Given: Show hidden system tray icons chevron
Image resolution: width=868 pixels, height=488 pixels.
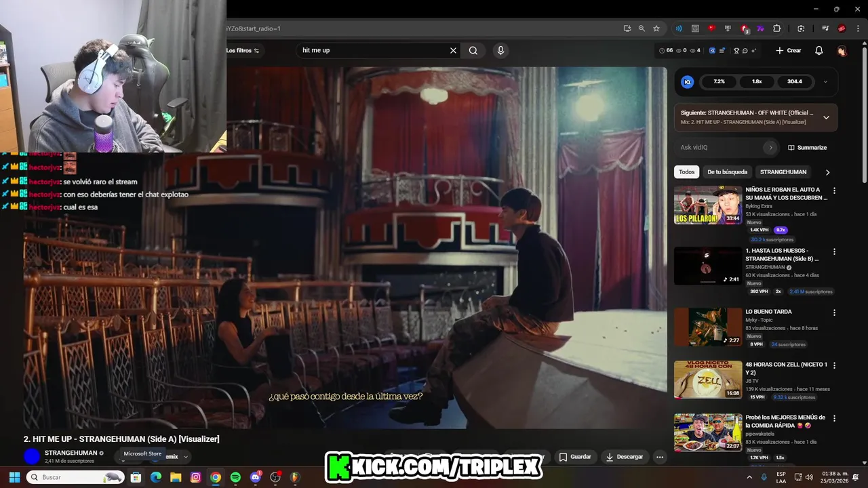Looking at the screenshot, I should [x=749, y=477].
